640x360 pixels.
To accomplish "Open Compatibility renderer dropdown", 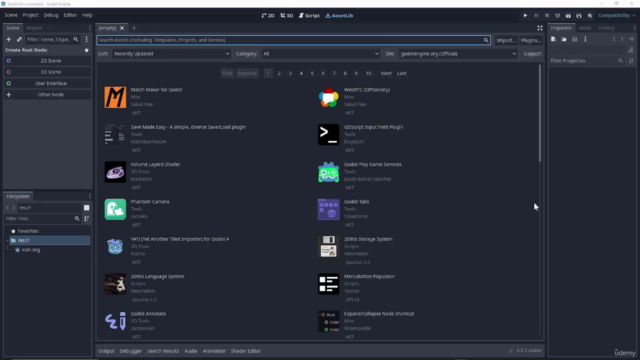I will pyautogui.click(x=617, y=16).
